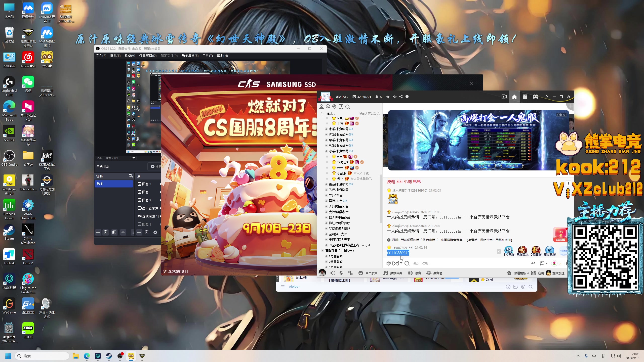Add a new source in OBS
The height and width of the screenshot is (362, 644).
tap(139, 232)
